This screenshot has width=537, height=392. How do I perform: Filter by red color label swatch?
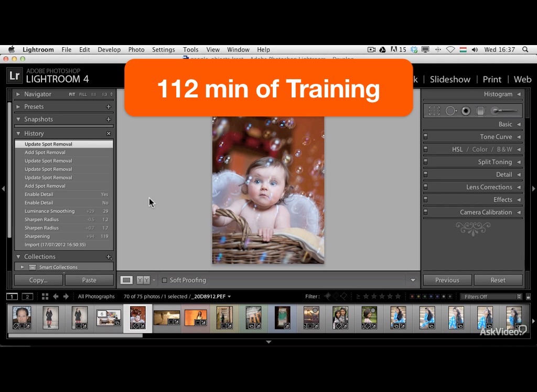412,297
